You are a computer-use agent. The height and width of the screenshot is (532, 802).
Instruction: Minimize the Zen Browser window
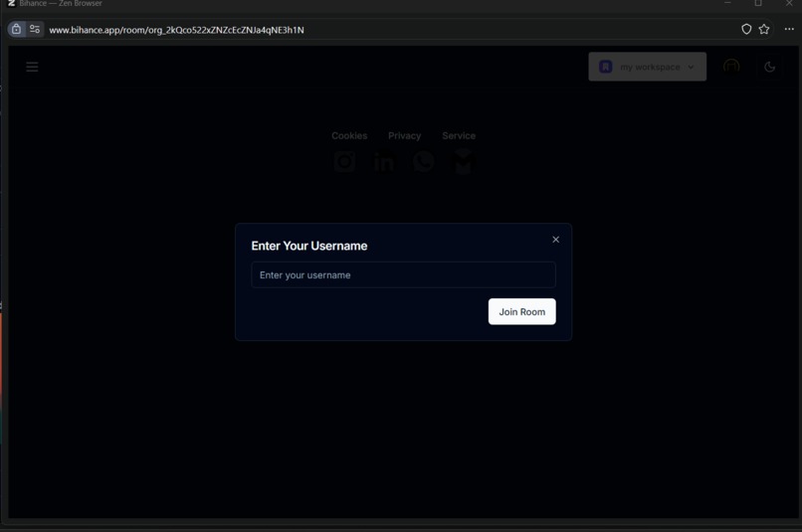pos(727,3)
